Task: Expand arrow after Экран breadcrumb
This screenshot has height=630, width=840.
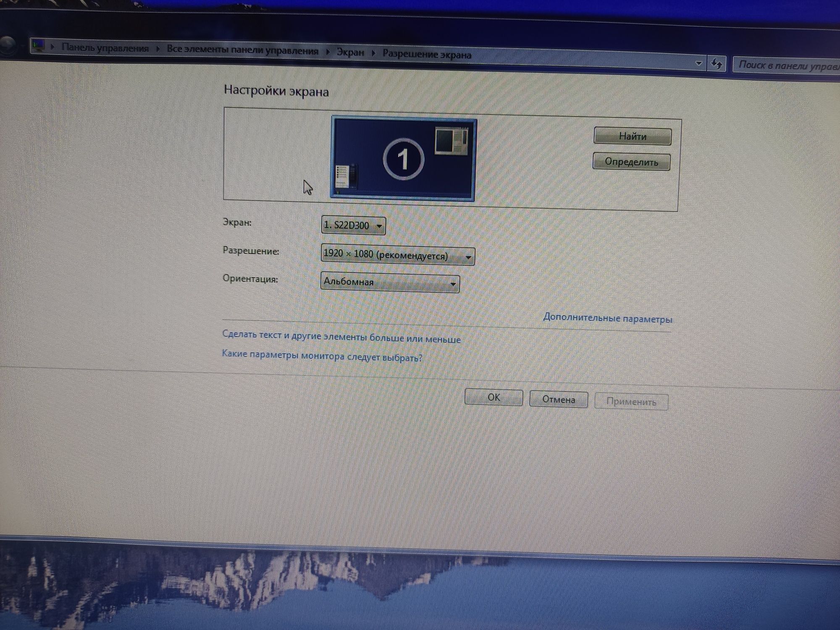Action: (373, 53)
